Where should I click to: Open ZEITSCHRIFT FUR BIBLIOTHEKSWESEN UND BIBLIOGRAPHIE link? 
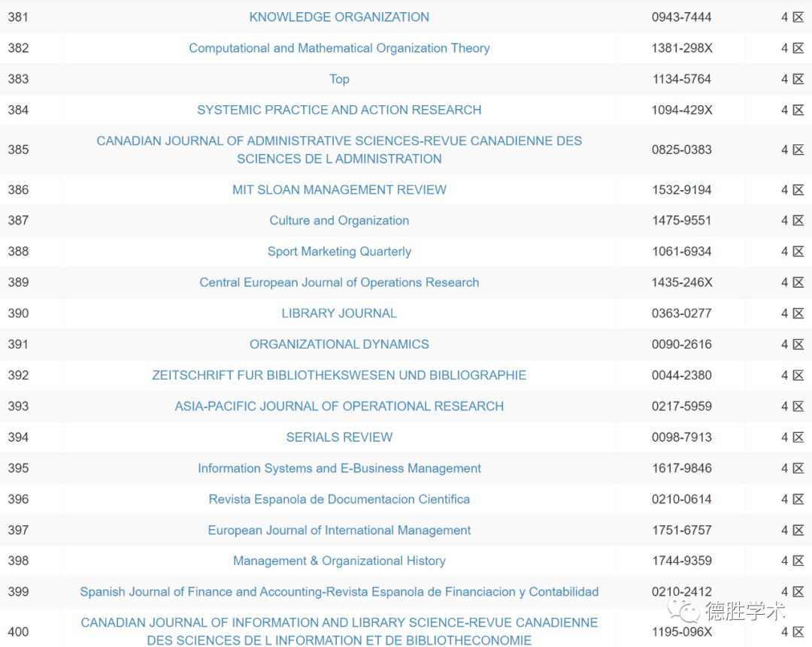[339, 375]
